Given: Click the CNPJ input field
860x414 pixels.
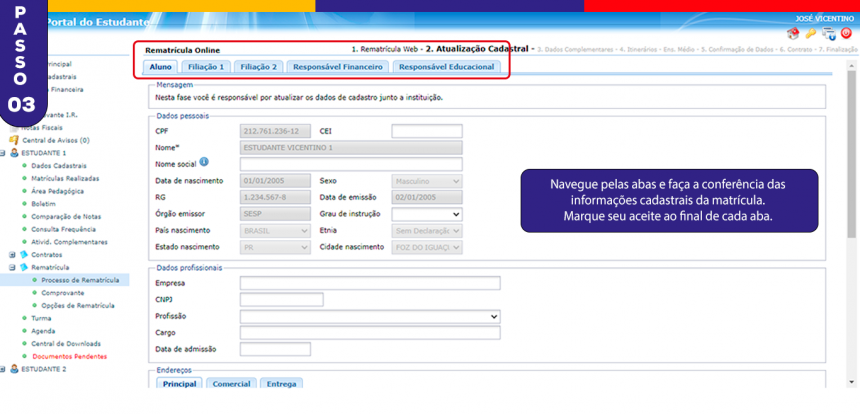Looking at the screenshot, I should (281, 299).
